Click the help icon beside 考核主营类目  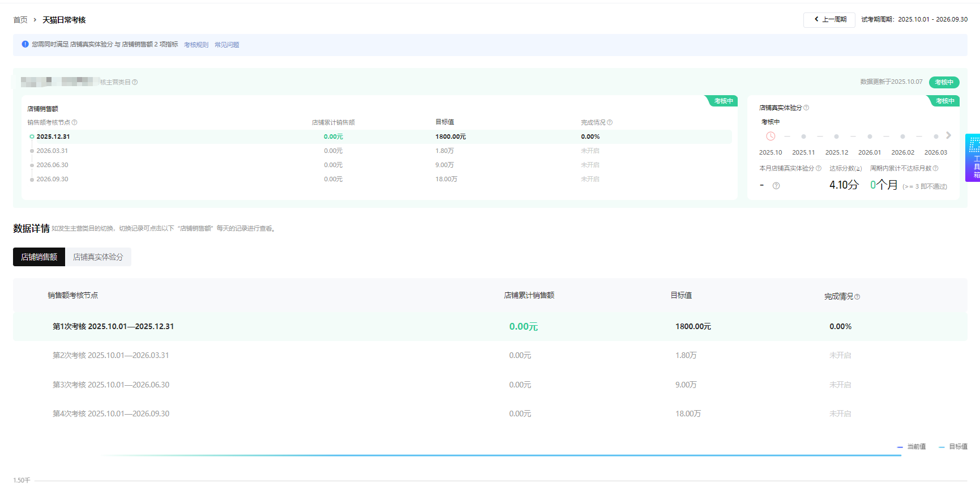pyautogui.click(x=135, y=82)
